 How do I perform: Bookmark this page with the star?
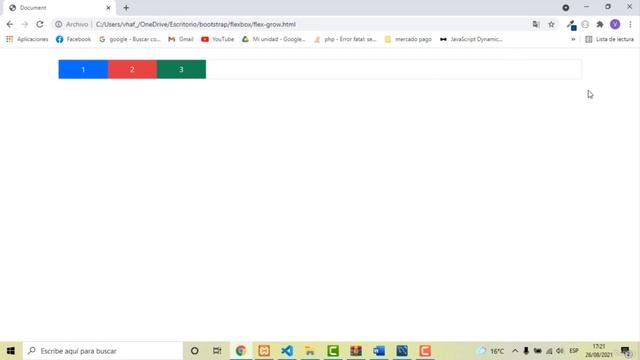[551, 24]
